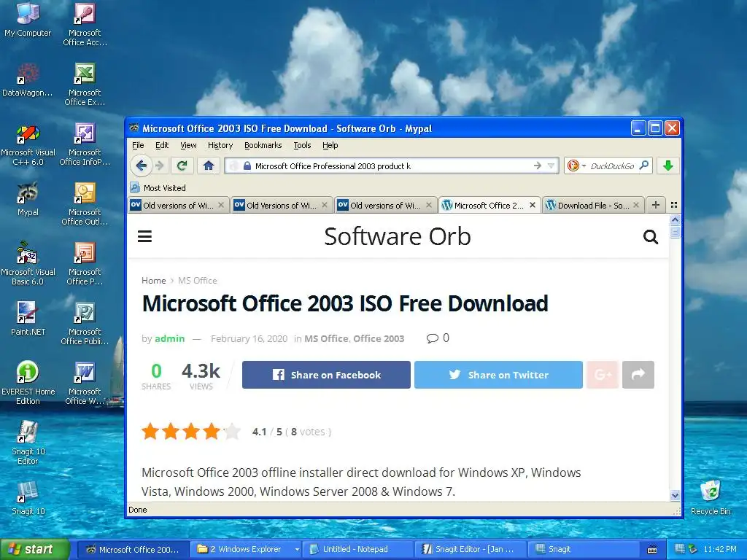Viewport: 747px width, 560px height.
Task: Click the gray share arrow button
Action: (638, 375)
